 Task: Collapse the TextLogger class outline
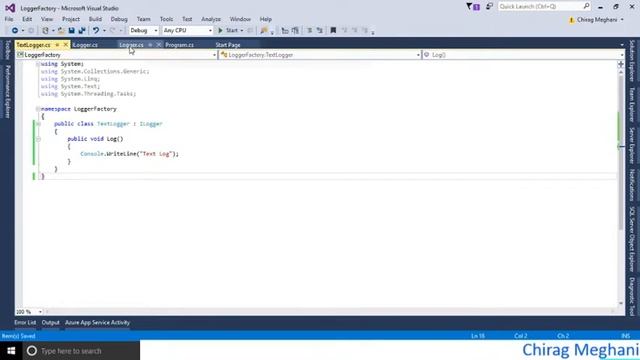38,124
